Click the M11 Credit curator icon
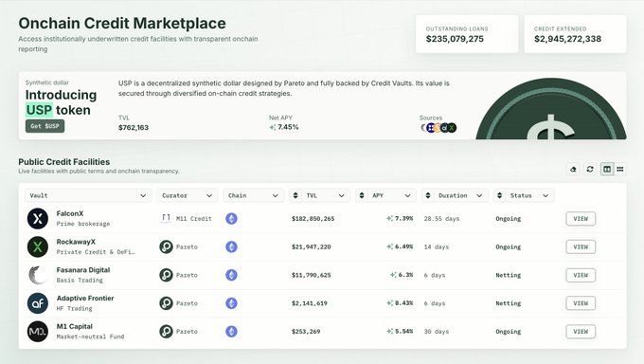Image resolution: width=644 pixels, height=364 pixels. (166, 218)
